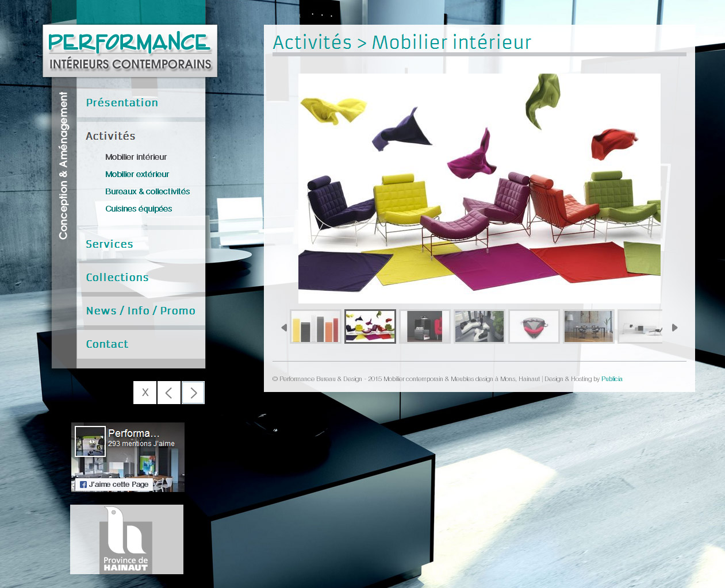This screenshot has width=725, height=588.
Task: Click the Facebook page profile picture
Action: pyautogui.click(x=90, y=441)
